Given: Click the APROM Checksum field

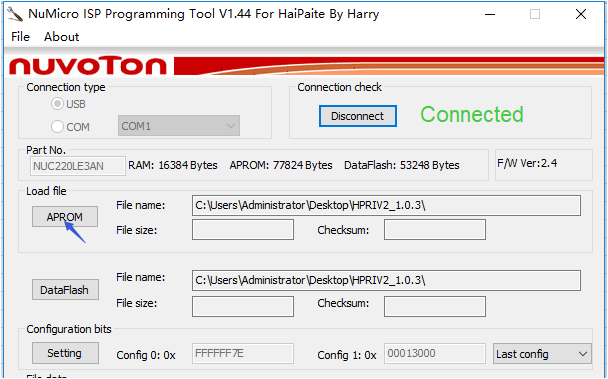Looking at the screenshot, I should [x=435, y=230].
